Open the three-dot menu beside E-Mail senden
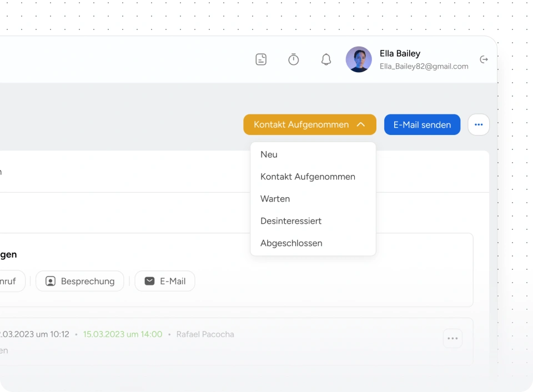This screenshot has height=392, width=533. coord(479,125)
